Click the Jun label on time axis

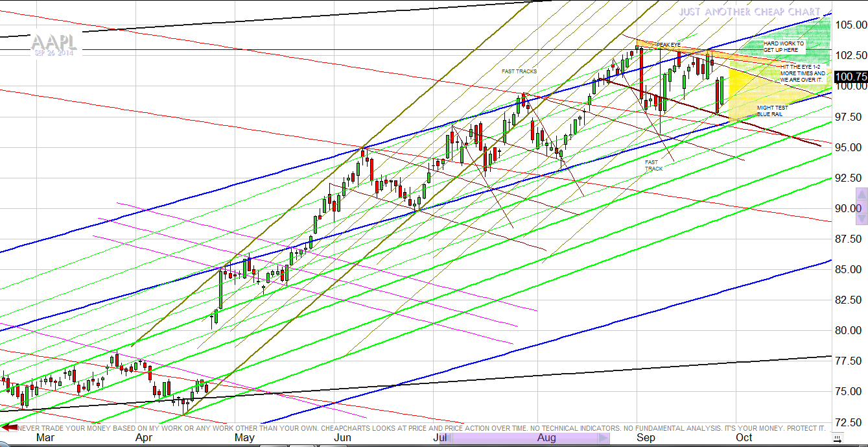click(342, 437)
